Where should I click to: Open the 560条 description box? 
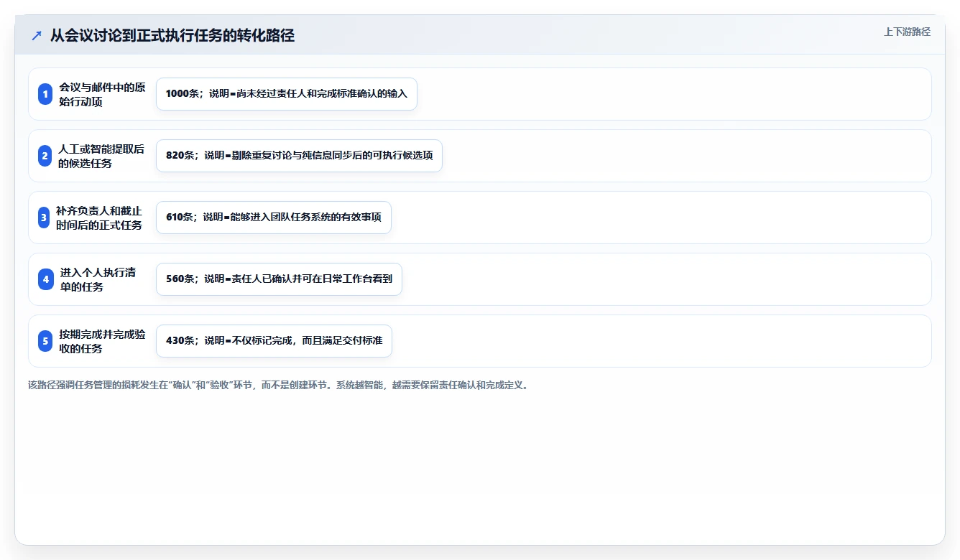pos(279,279)
